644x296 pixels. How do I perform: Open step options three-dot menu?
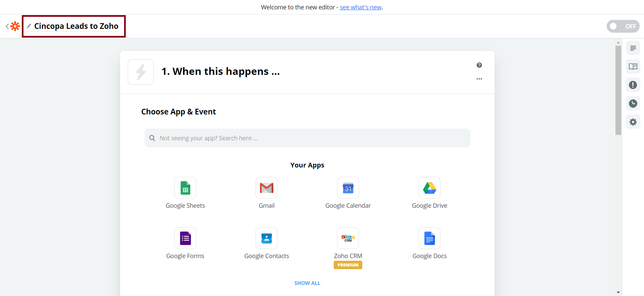pos(479,79)
